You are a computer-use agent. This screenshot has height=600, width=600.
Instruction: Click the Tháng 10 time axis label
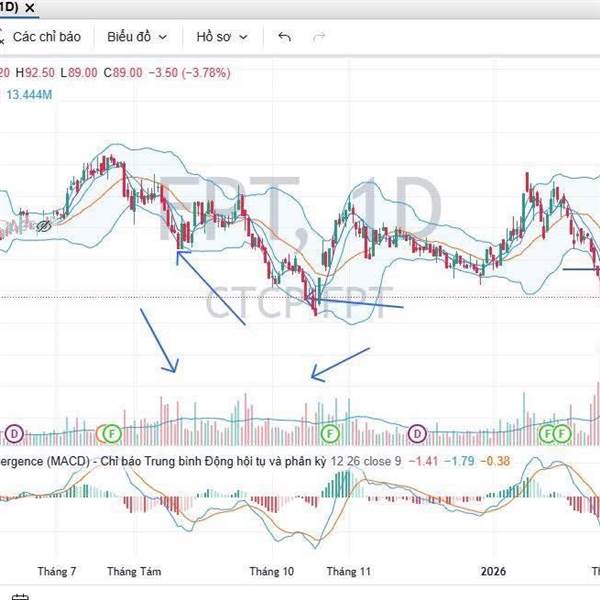272,571
